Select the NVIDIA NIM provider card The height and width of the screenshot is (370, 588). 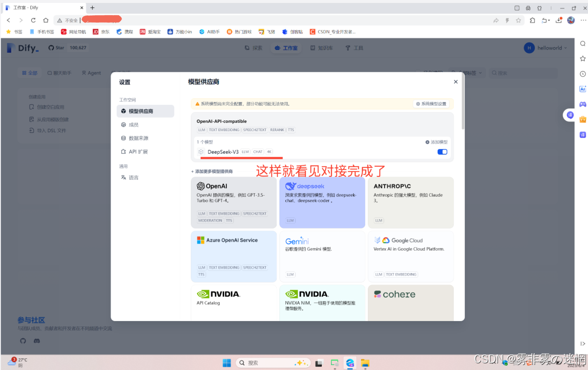[x=322, y=303]
